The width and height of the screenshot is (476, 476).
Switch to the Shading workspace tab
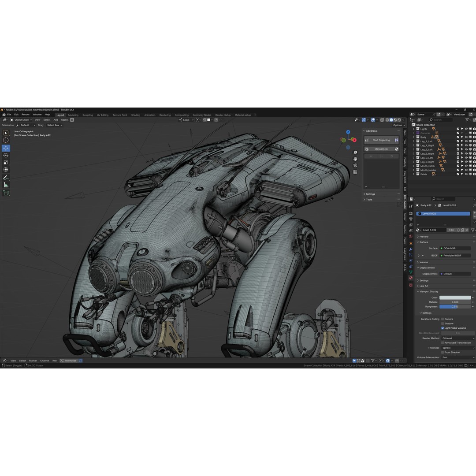[136, 115]
